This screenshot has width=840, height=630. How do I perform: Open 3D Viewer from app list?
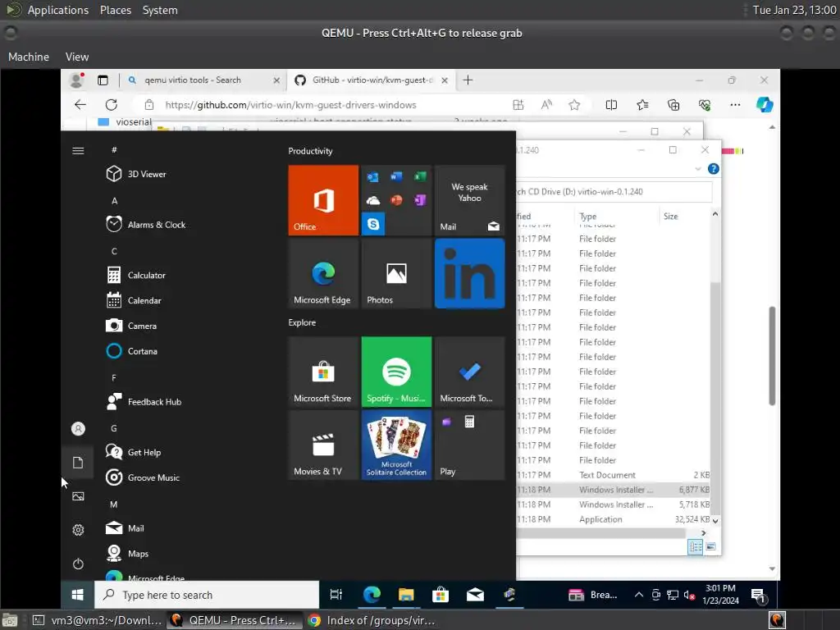[136, 174]
